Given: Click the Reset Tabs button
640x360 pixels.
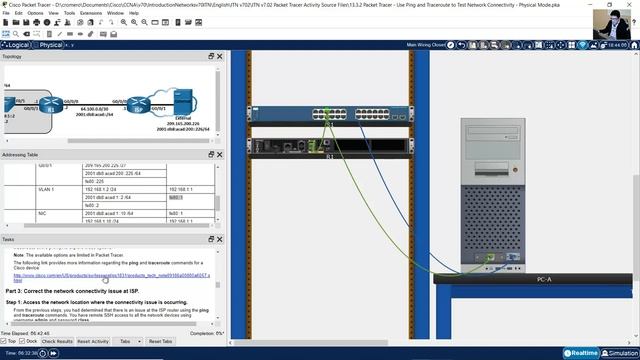Looking at the screenshot, I should pyautogui.click(x=160, y=341).
